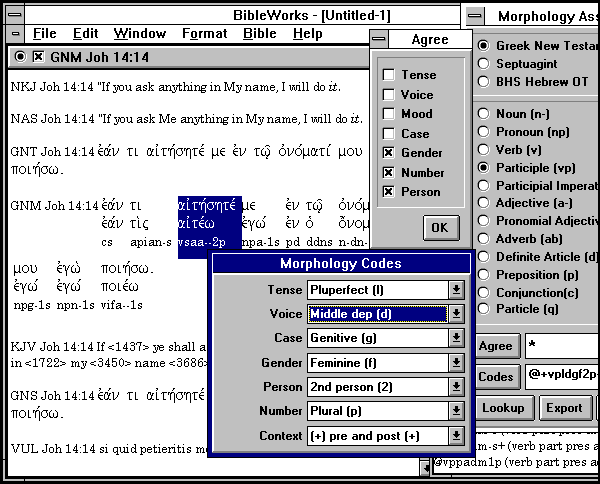The image size is (600, 484).
Task: Click the Middle dep (d) Voice field
Action: [x=378, y=314]
